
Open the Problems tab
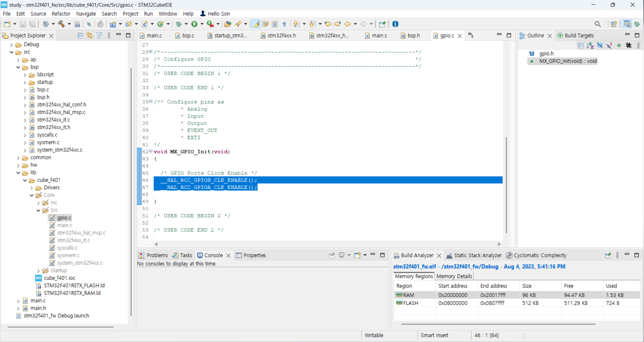153,255
